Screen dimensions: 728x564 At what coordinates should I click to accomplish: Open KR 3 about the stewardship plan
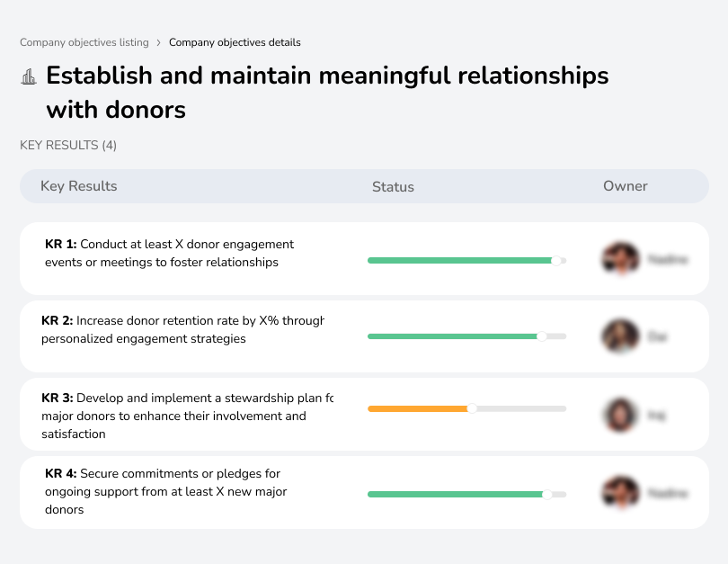pyautogui.click(x=187, y=416)
